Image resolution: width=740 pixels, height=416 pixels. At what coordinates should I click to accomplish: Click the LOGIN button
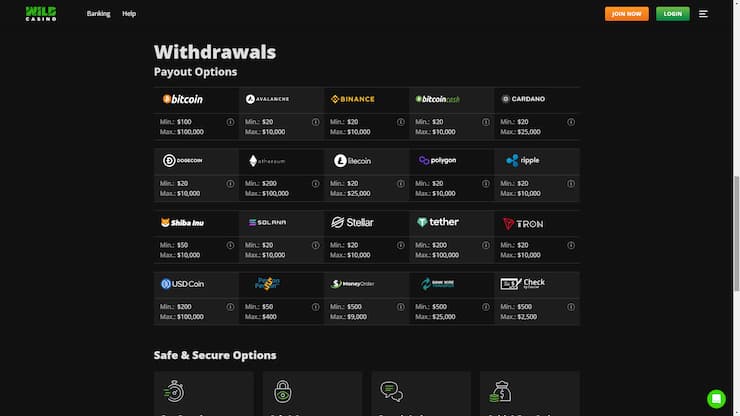pyautogui.click(x=673, y=14)
